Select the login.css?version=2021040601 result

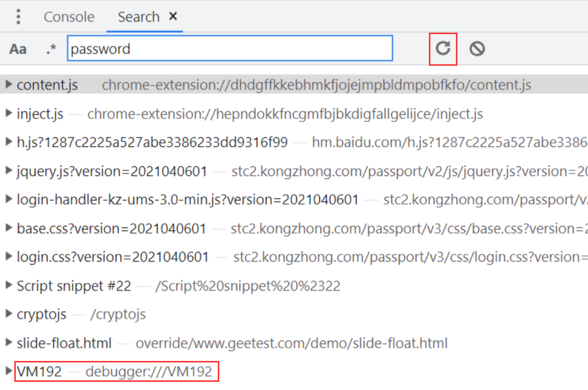coord(113,256)
